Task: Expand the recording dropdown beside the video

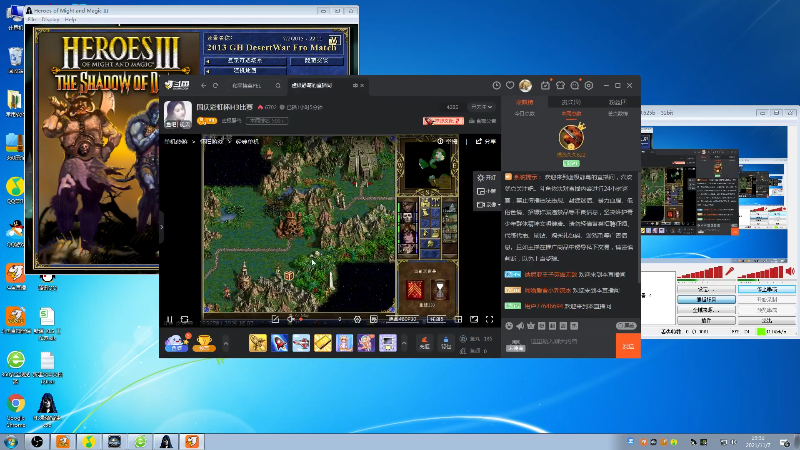Action: (x=488, y=204)
